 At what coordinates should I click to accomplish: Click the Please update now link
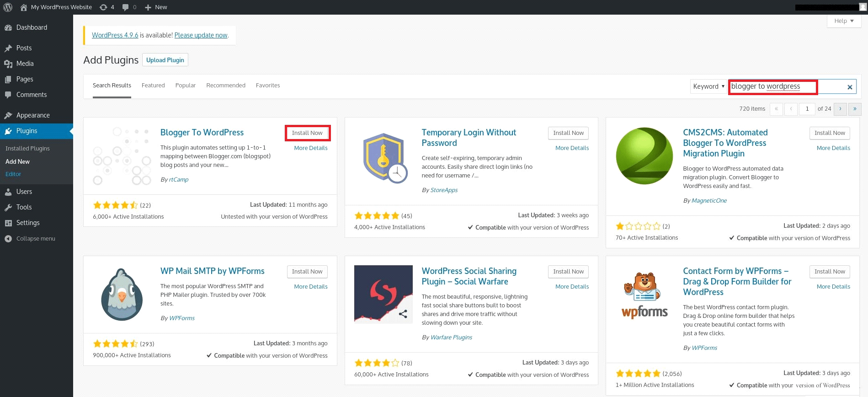coord(201,35)
